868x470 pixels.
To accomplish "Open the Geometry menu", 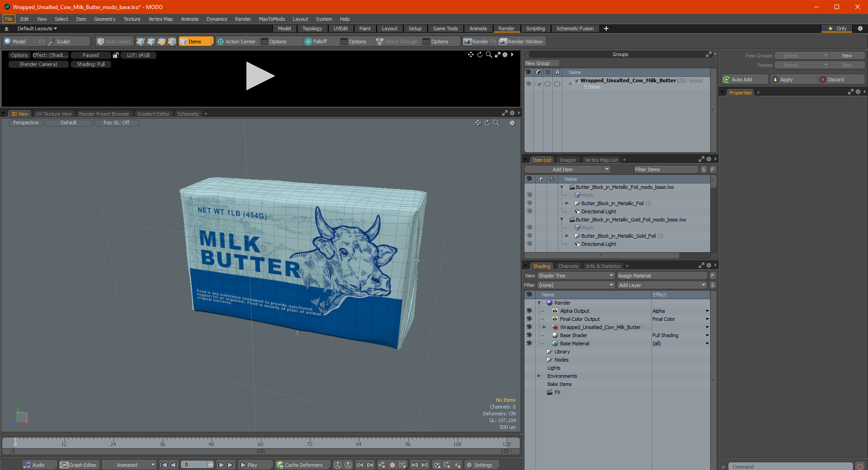I will click(104, 19).
